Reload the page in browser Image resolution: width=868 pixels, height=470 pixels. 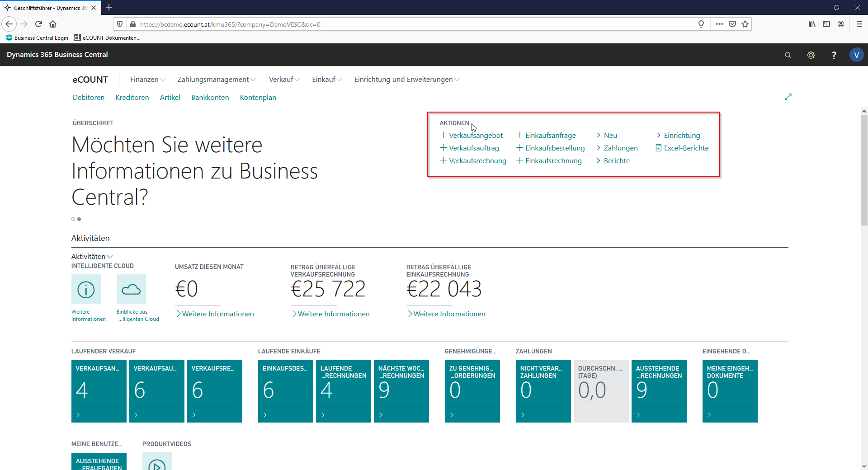tap(38, 24)
